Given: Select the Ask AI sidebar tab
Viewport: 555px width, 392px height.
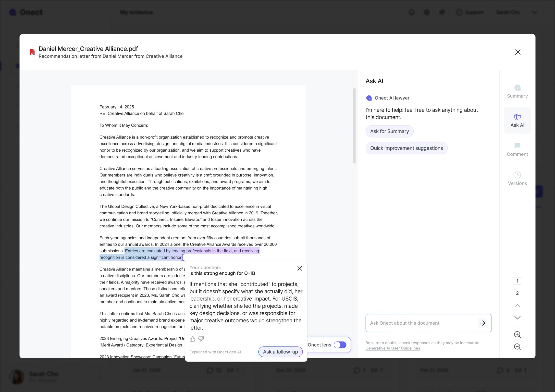Looking at the screenshot, I should (517, 120).
